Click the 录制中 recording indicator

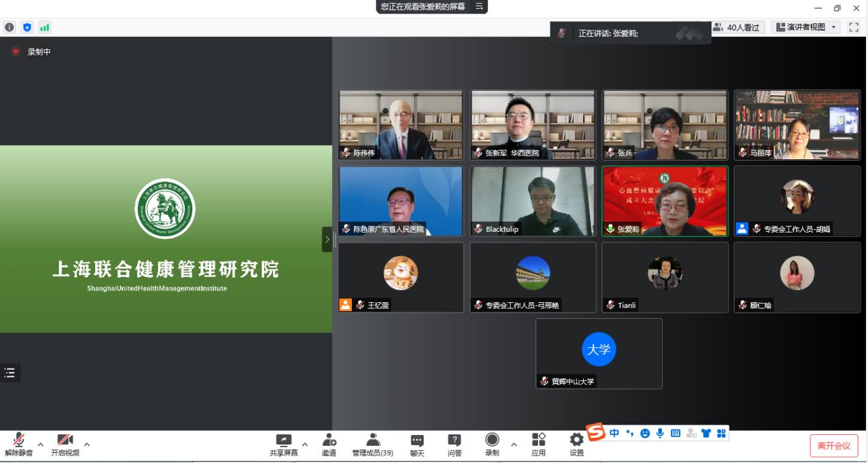31,52
